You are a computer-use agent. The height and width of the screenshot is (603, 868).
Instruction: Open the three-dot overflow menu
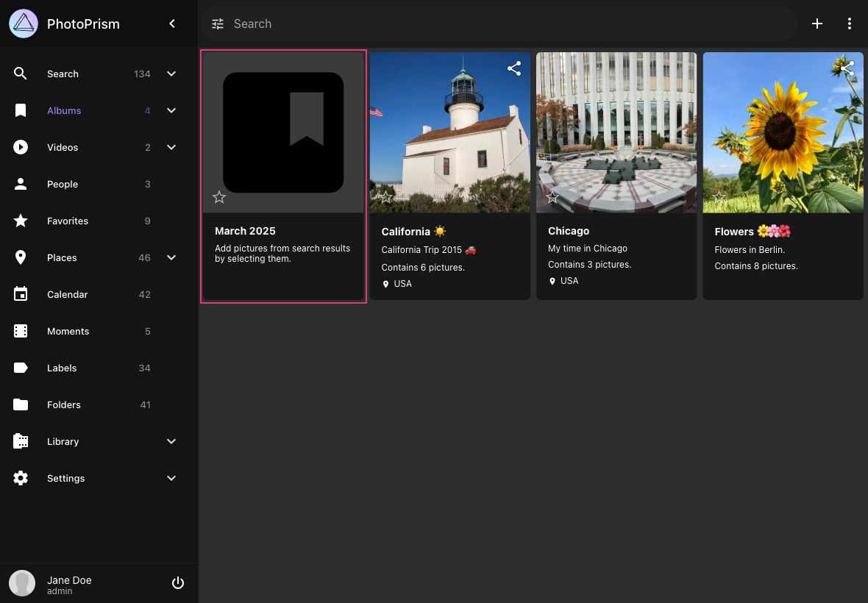pyautogui.click(x=850, y=24)
